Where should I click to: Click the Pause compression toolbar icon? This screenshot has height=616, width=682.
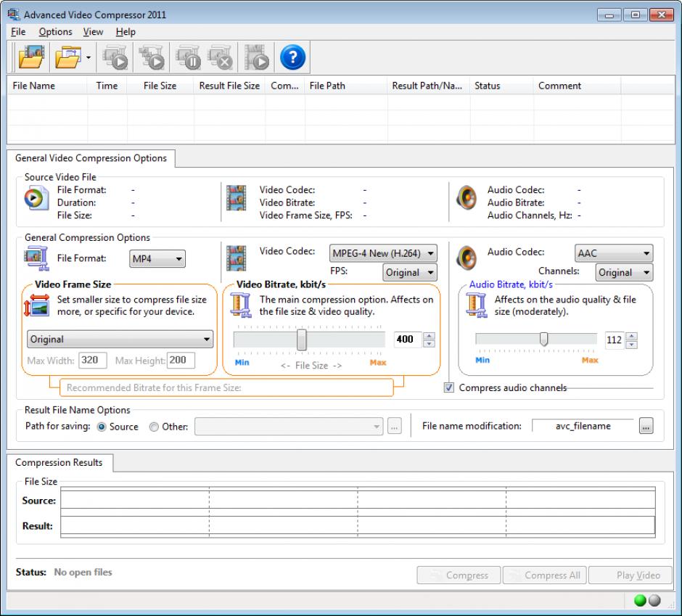coord(188,57)
